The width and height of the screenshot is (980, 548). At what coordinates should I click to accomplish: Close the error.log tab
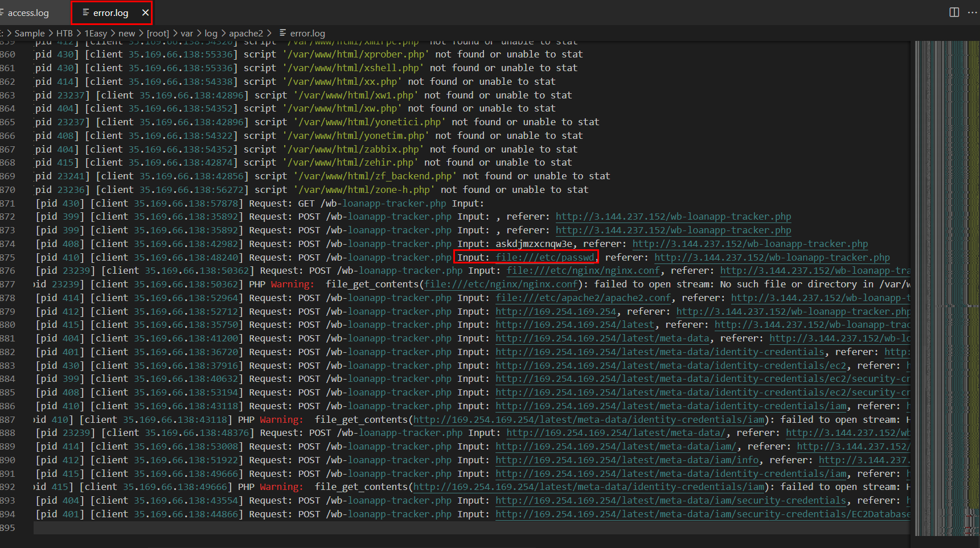pos(145,13)
